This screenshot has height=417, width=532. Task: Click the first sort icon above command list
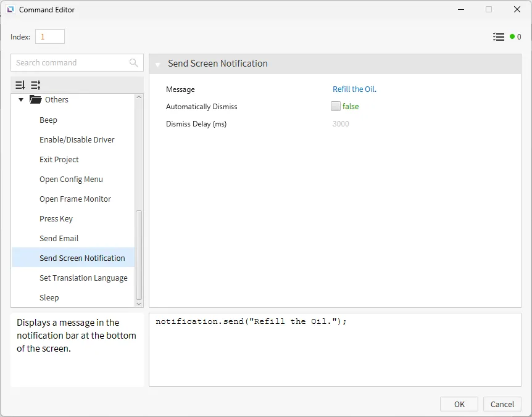(x=20, y=85)
